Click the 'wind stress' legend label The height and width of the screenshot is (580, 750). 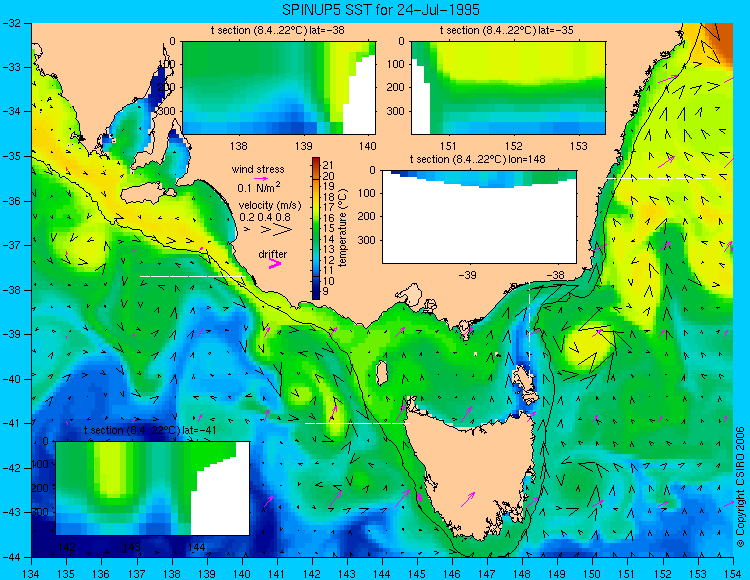pos(258,169)
